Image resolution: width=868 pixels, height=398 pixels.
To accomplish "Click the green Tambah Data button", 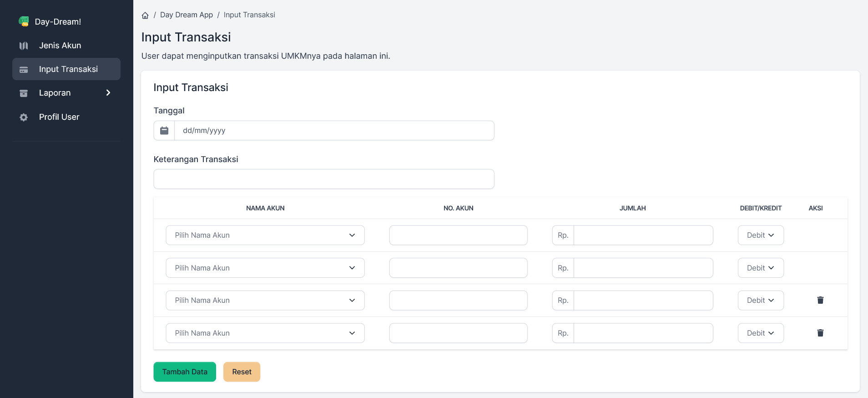I will pos(185,372).
